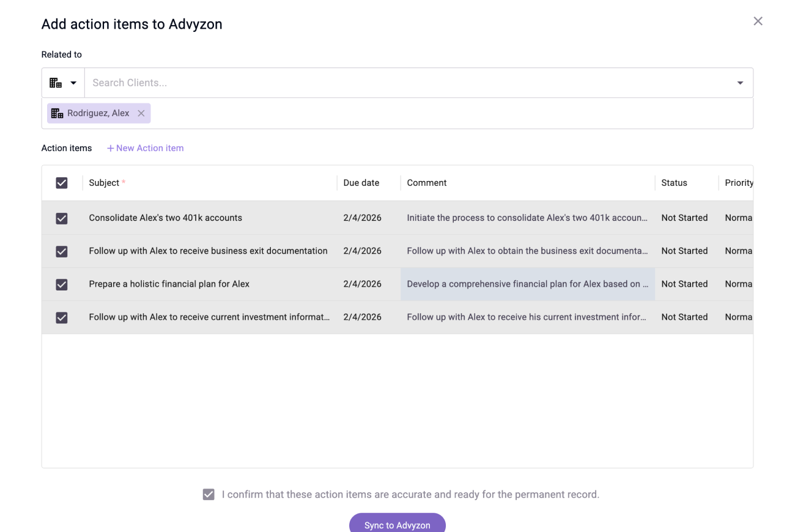
Task: Click the Priority column header
Action: tap(736, 183)
